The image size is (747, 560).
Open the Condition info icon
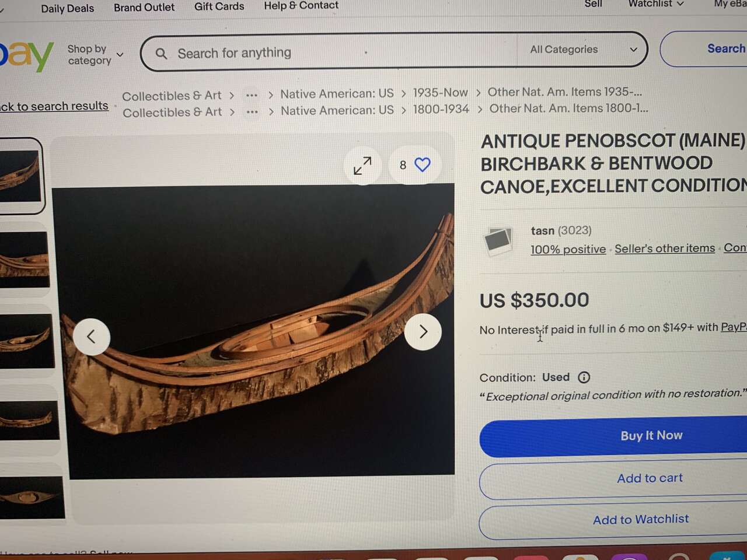click(x=584, y=377)
